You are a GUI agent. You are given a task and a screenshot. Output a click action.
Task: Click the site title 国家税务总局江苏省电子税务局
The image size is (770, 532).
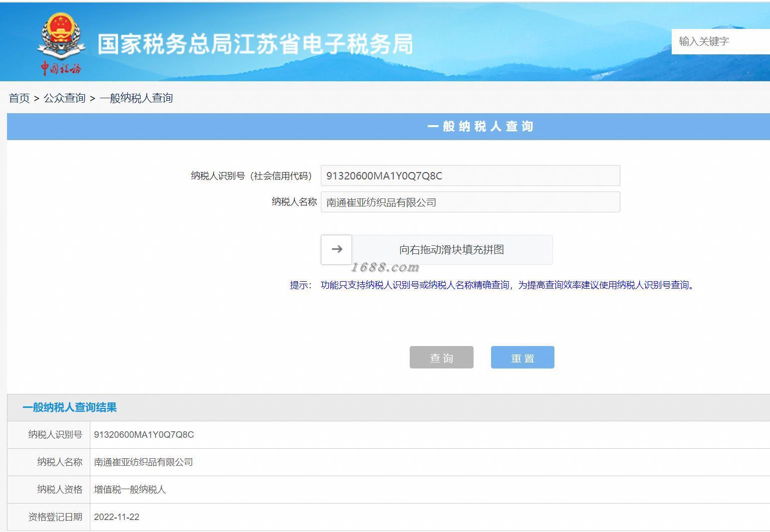[x=255, y=44]
